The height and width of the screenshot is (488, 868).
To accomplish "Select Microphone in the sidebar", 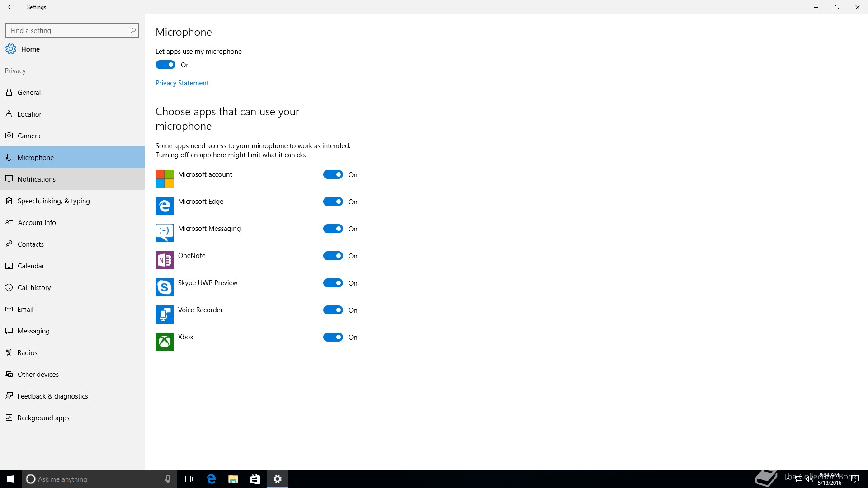I will 72,157.
